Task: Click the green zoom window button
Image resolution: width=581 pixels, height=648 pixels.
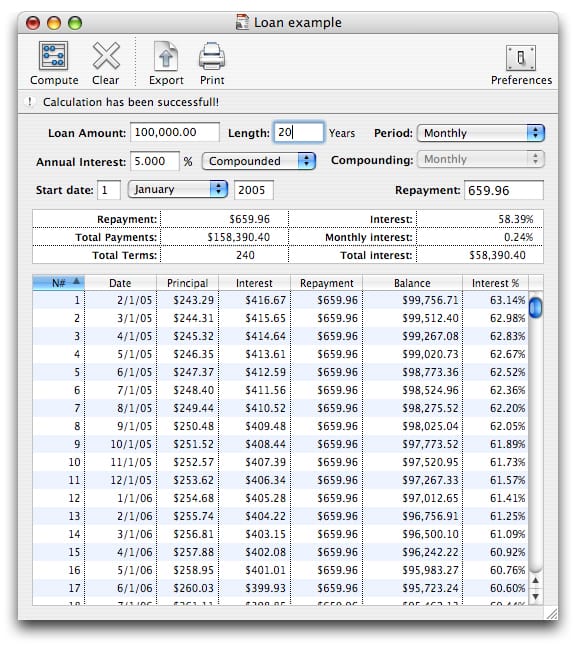Action: [75, 23]
